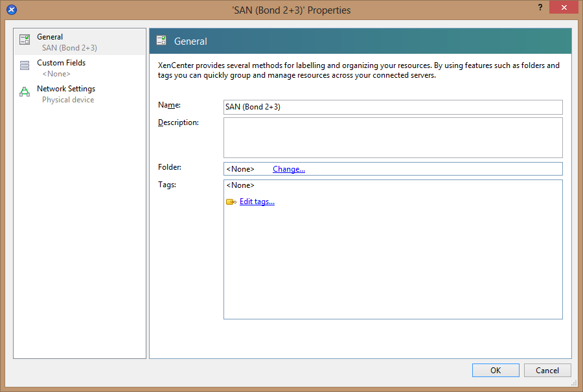583x392 pixels.
Task: Click the General page icon in sidebar
Action: pyautogui.click(x=25, y=40)
